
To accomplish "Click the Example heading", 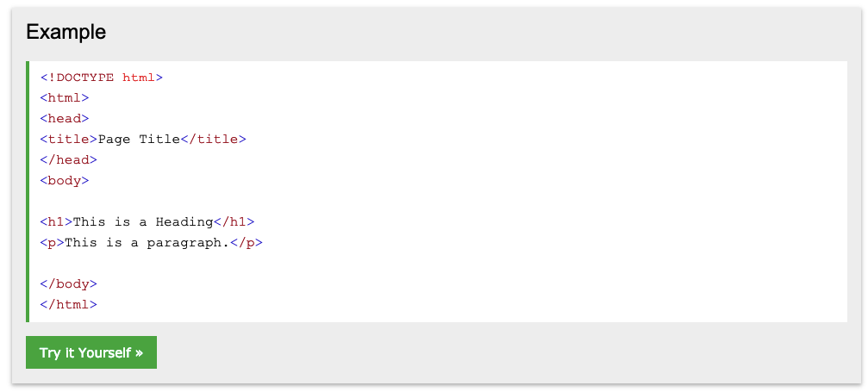I will tap(66, 32).
